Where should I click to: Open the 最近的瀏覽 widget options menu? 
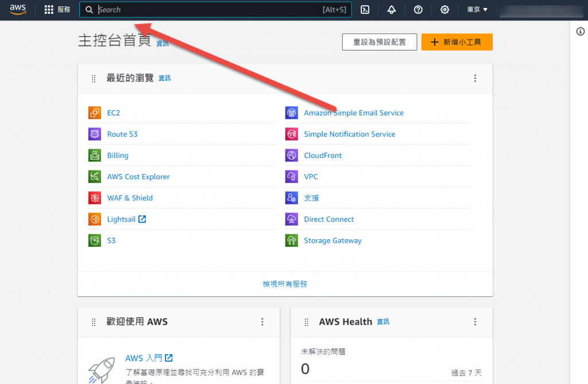point(475,78)
